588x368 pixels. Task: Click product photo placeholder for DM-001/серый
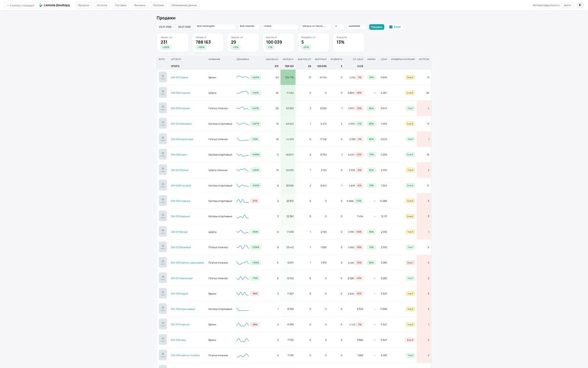click(x=163, y=77)
